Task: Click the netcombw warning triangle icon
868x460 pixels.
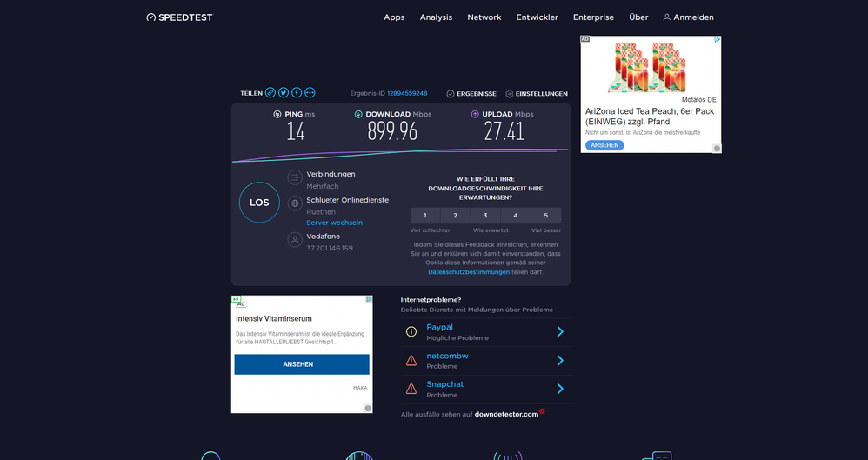Action: [411, 360]
